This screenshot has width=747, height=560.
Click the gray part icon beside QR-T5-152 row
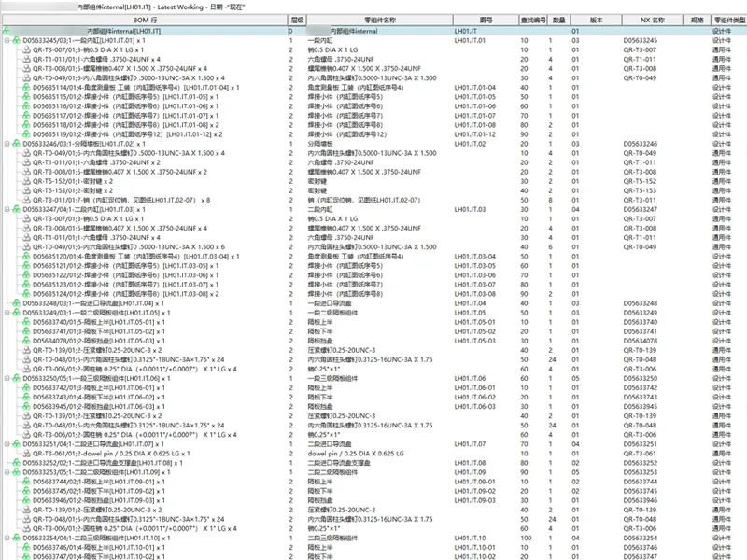(27, 181)
